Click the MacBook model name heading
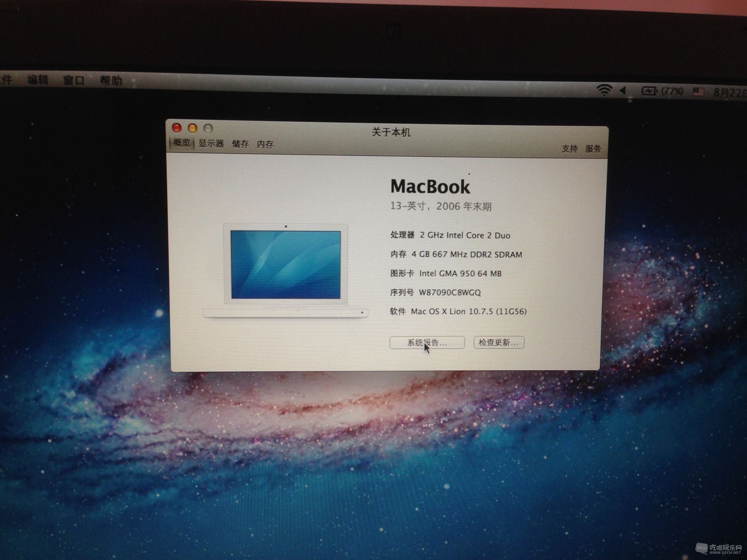This screenshot has height=560, width=747. [x=430, y=187]
